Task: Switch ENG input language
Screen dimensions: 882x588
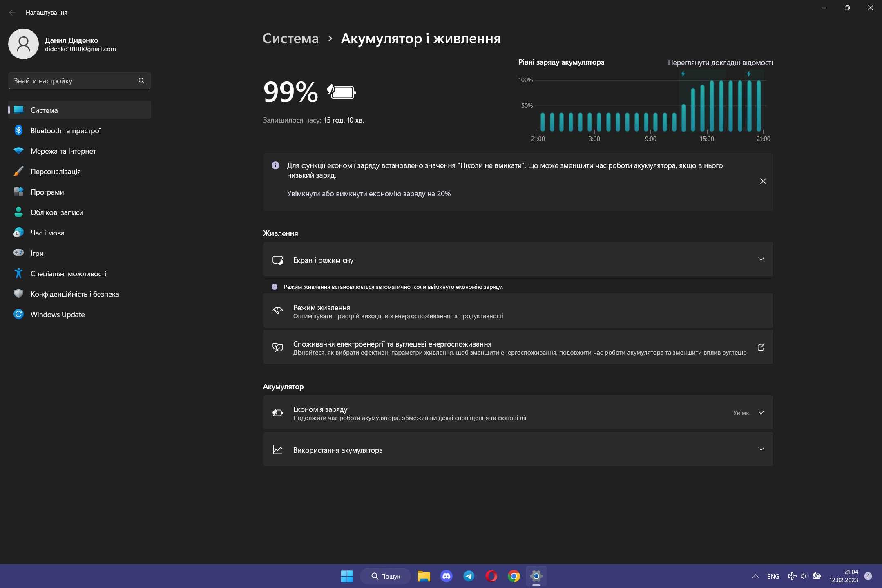Action: tap(773, 576)
